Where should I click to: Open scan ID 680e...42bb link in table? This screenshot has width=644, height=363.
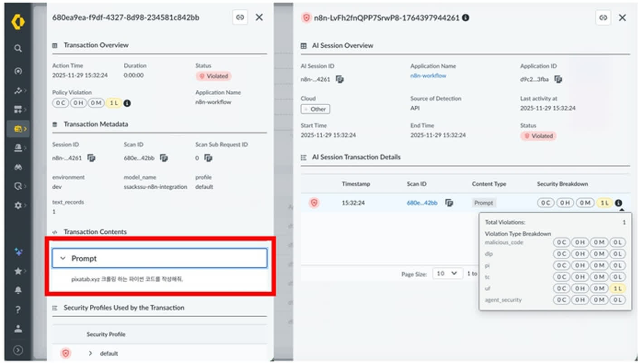(422, 203)
